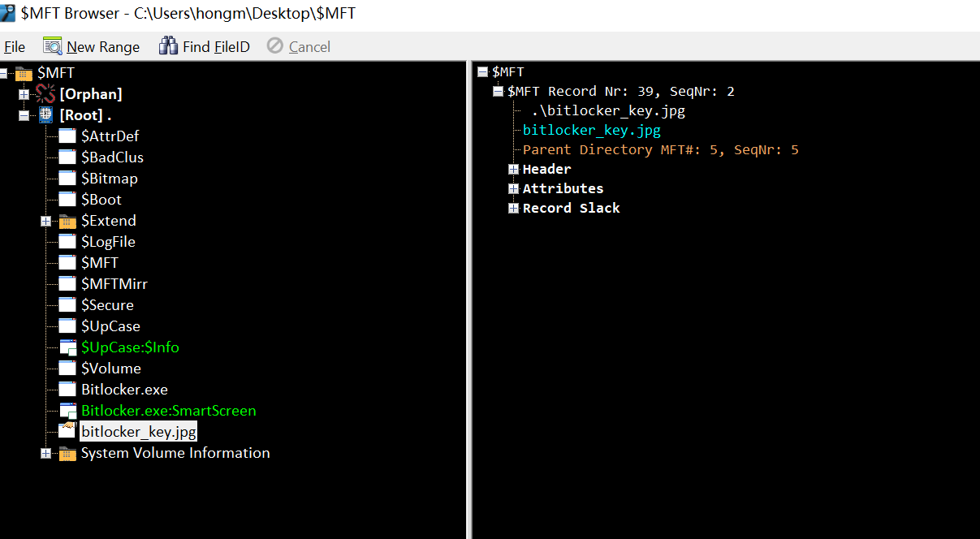Viewport: 980px width, 539px height.
Task: Click the New Range toolbar label
Action: point(103,47)
